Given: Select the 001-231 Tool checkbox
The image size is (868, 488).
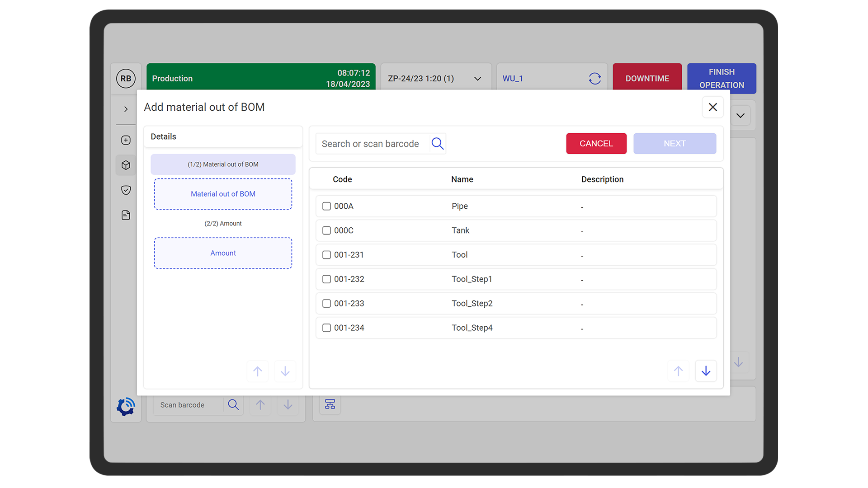Looking at the screenshot, I should coord(326,255).
